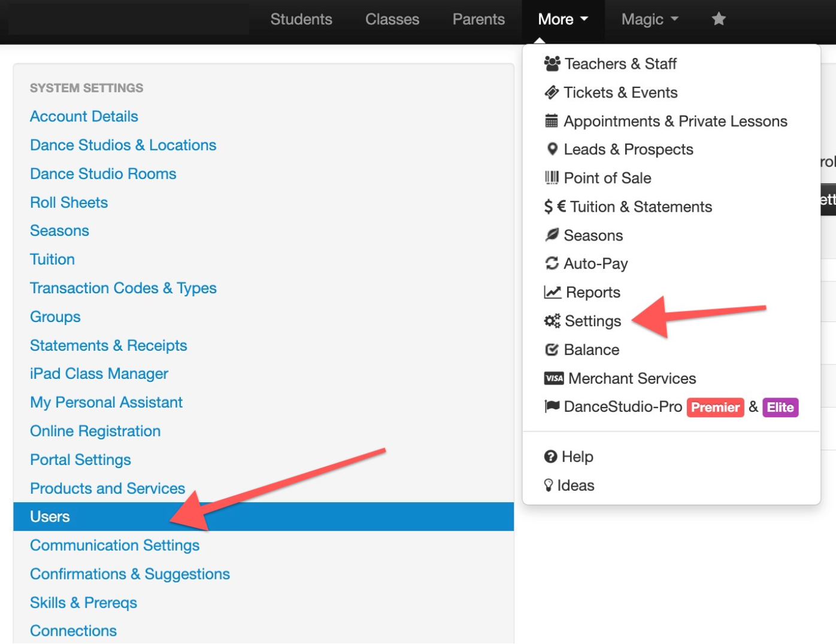Click the Tuition settings link
Viewport: 836px width, 644px height.
coord(52,259)
